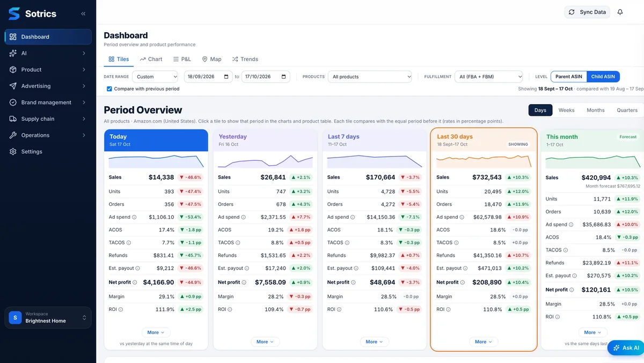Open calendar picker icon in start date
This screenshot has width=644, height=363.
pos(226,77)
